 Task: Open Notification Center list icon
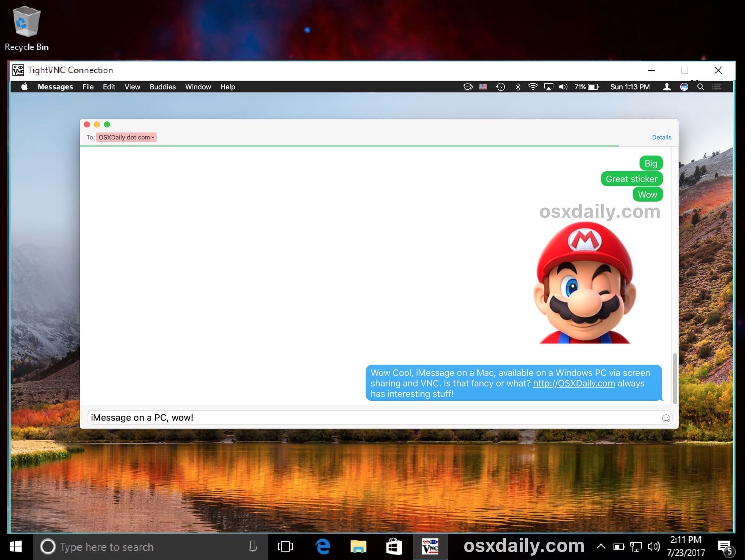717,87
